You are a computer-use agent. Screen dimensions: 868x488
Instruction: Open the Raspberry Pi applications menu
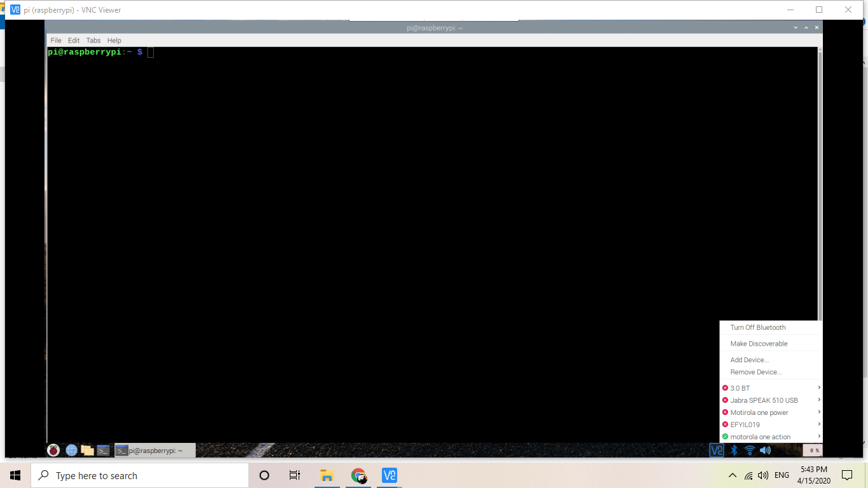point(53,451)
